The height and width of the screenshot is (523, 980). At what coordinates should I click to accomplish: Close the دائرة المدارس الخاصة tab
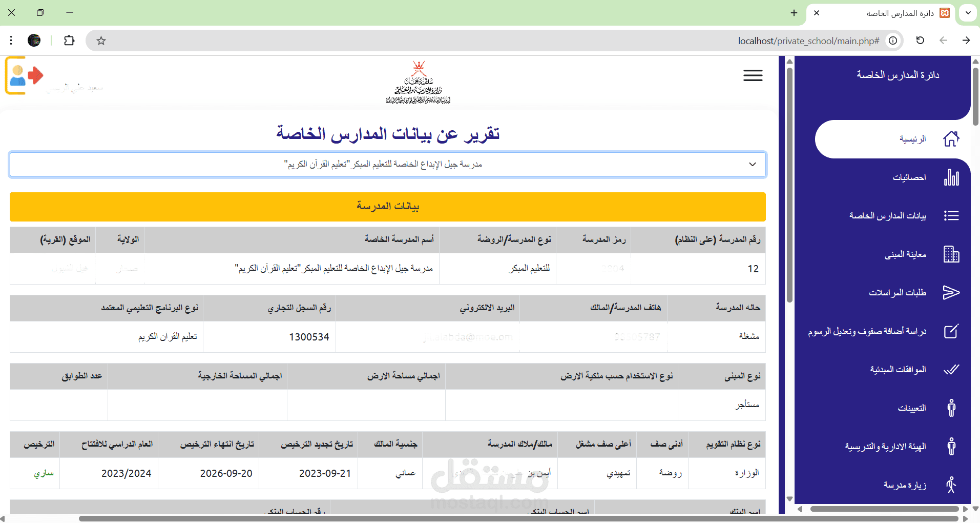pyautogui.click(x=817, y=13)
